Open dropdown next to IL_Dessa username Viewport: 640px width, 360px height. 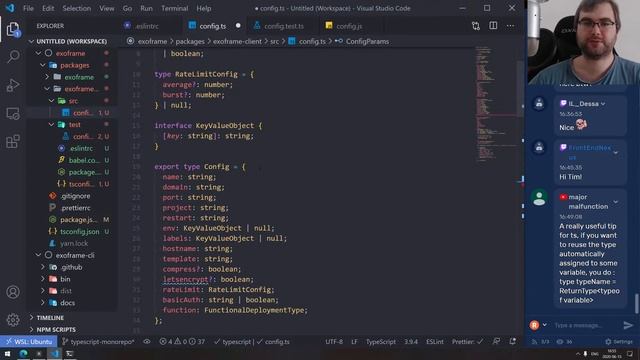tap(603, 104)
